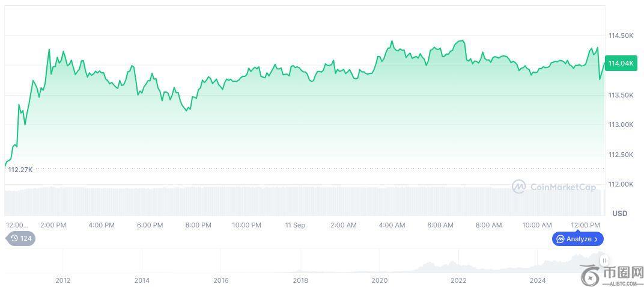644x287 pixels.
Task: Expand Analyze using its right chevron
Action: (596, 239)
